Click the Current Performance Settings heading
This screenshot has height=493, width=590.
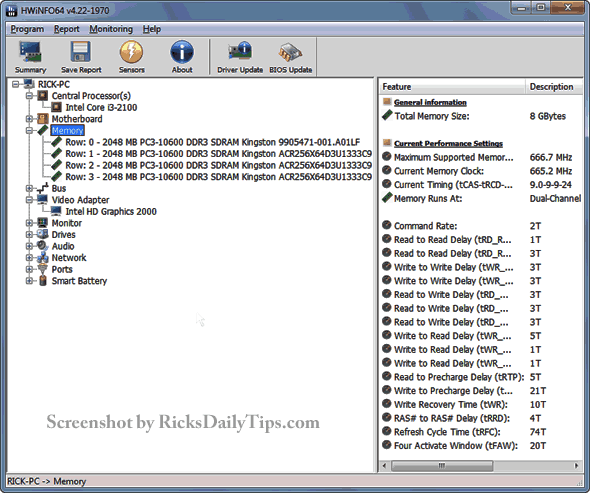pos(448,143)
